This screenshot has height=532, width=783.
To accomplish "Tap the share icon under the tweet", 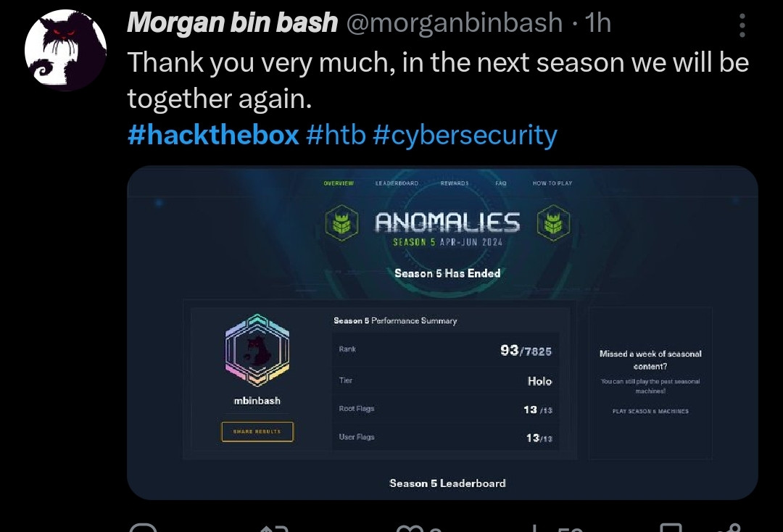I will (x=732, y=528).
